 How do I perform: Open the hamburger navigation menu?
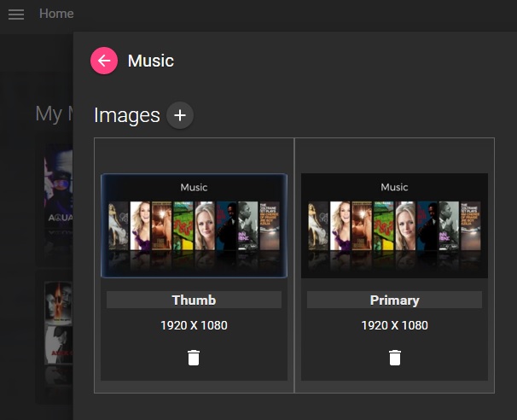(15, 15)
